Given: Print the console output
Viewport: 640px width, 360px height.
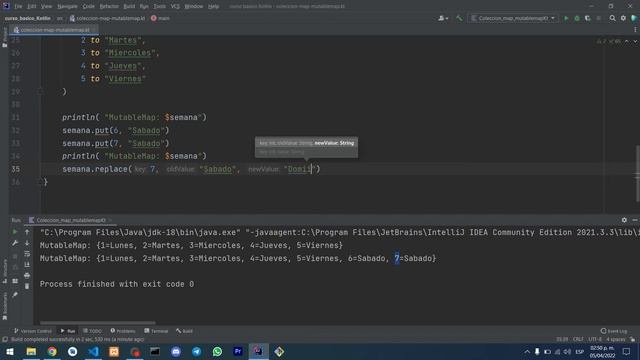Looking at the screenshot, I should 27,276.
